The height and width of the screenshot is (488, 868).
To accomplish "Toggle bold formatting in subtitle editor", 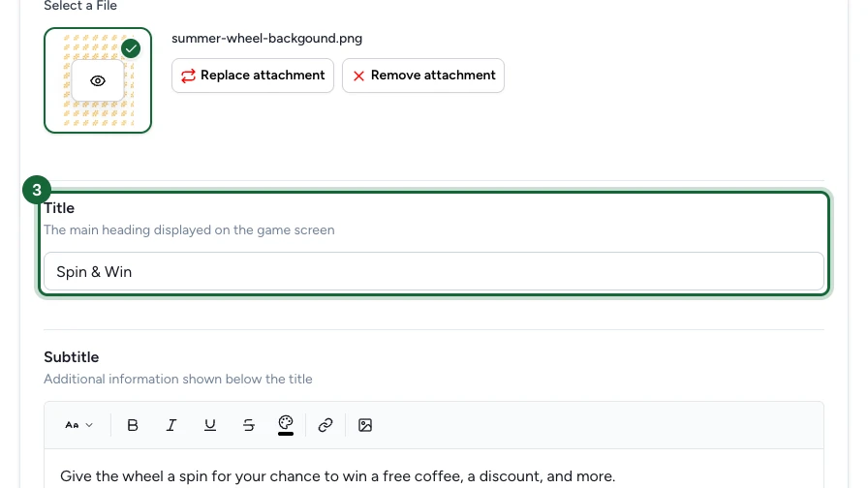I will [x=133, y=425].
